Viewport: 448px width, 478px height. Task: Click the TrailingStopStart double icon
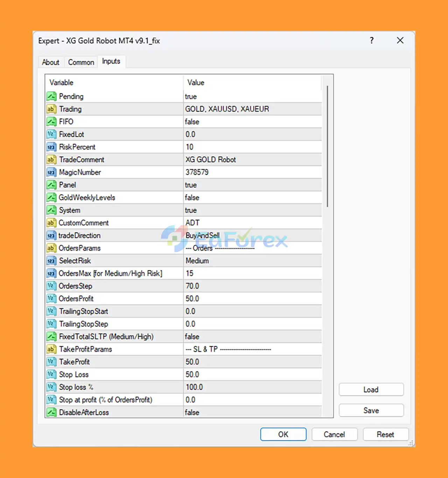51,311
